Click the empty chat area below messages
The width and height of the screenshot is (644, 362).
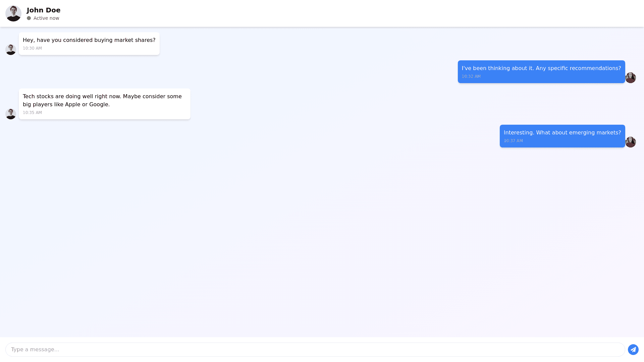322,241
